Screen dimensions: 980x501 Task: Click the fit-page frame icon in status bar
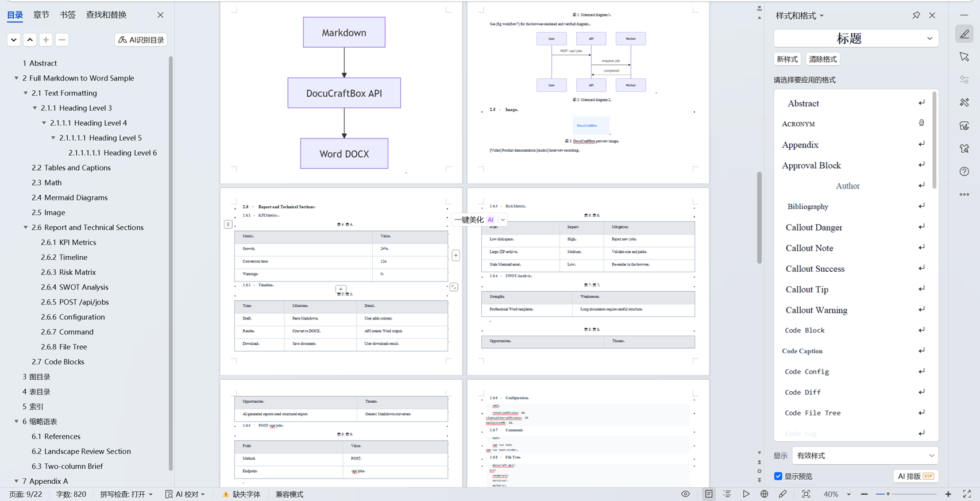[x=806, y=494]
